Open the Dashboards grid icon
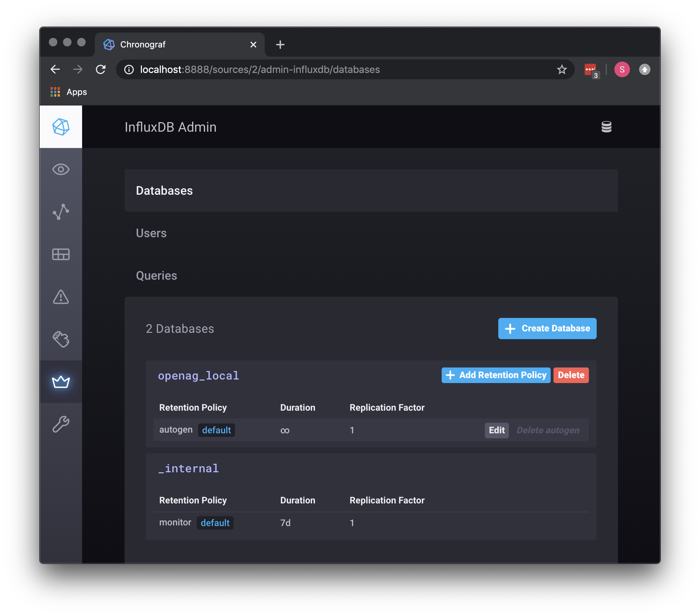 pyautogui.click(x=61, y=254)
